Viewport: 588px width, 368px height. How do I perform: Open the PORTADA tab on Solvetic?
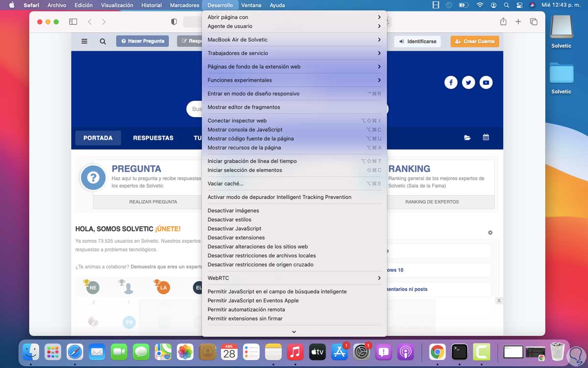point(98,138)
